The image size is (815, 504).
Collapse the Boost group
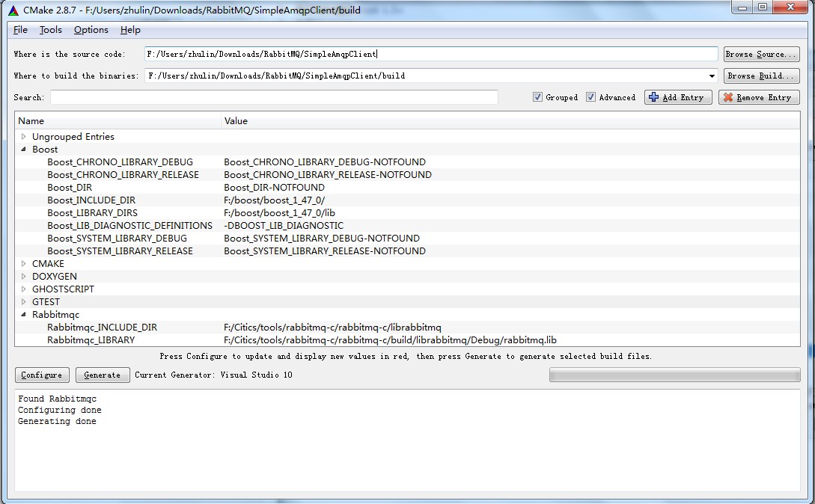coord(23,149)
